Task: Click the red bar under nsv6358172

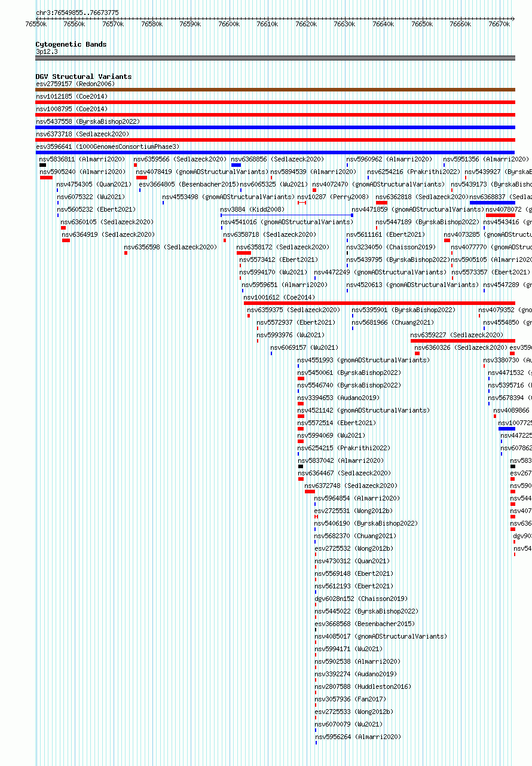Action: pos(243,253)
